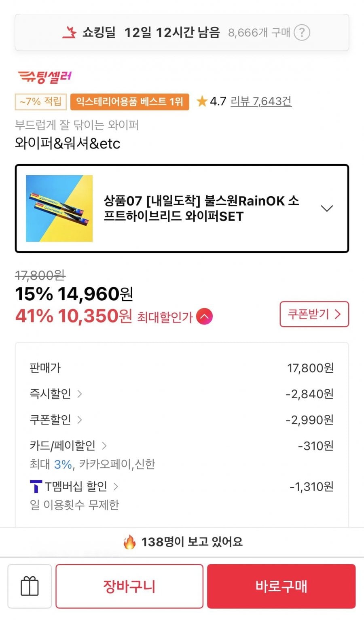Tap the wiper product thumbnail image
364x620 pixels.
59,208
